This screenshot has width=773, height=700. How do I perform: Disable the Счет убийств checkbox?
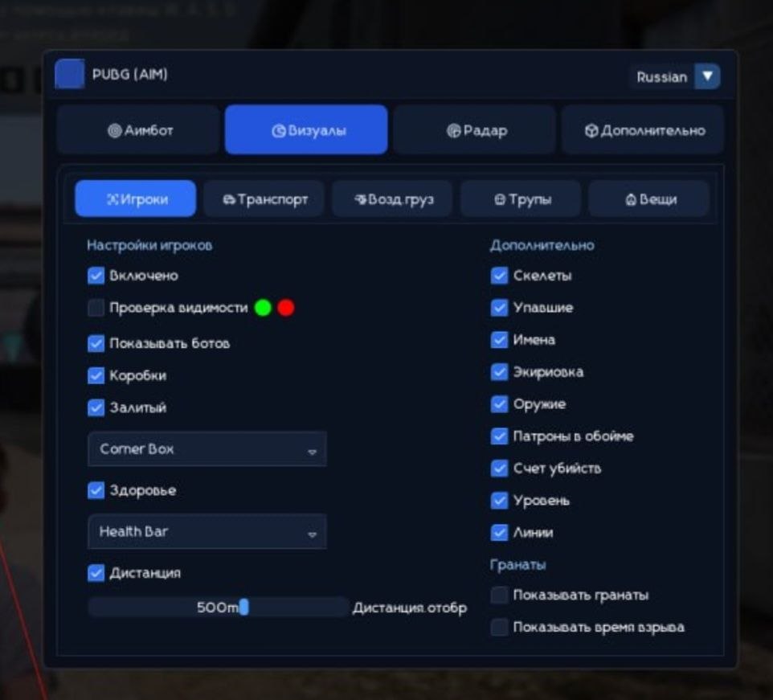(x=499, y=469)
